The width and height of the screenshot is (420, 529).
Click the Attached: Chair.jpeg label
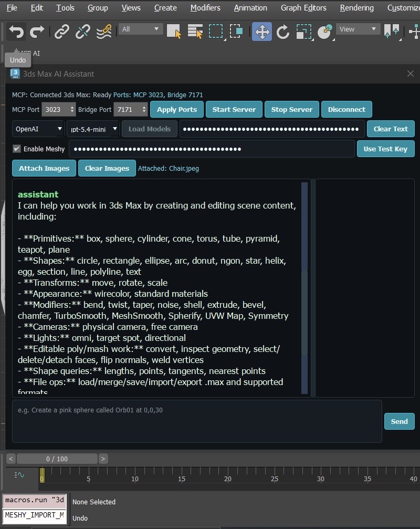pyautogui.click(x=168, y=168)
